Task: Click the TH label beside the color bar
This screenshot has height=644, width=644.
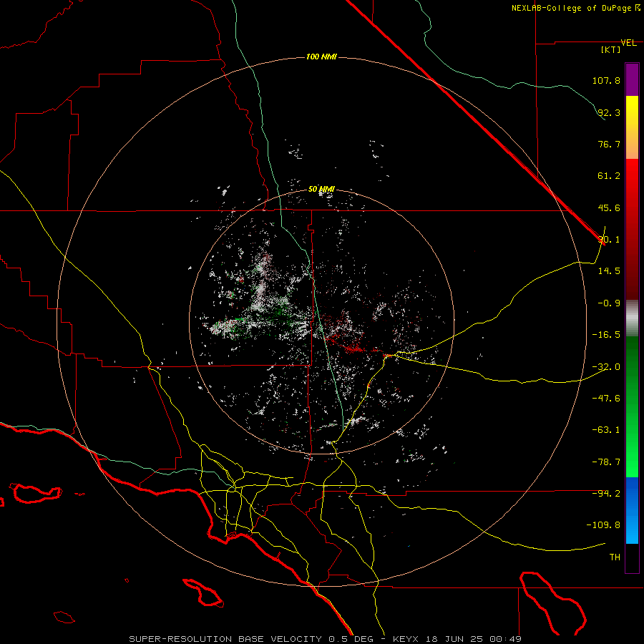Action: pos(615,557)
